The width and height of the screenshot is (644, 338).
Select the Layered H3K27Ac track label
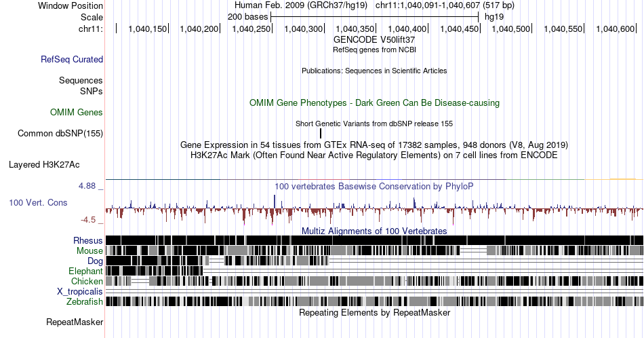[44, 164]
